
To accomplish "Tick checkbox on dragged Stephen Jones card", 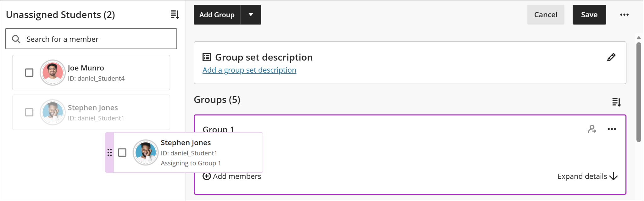I will click(122, 153).
